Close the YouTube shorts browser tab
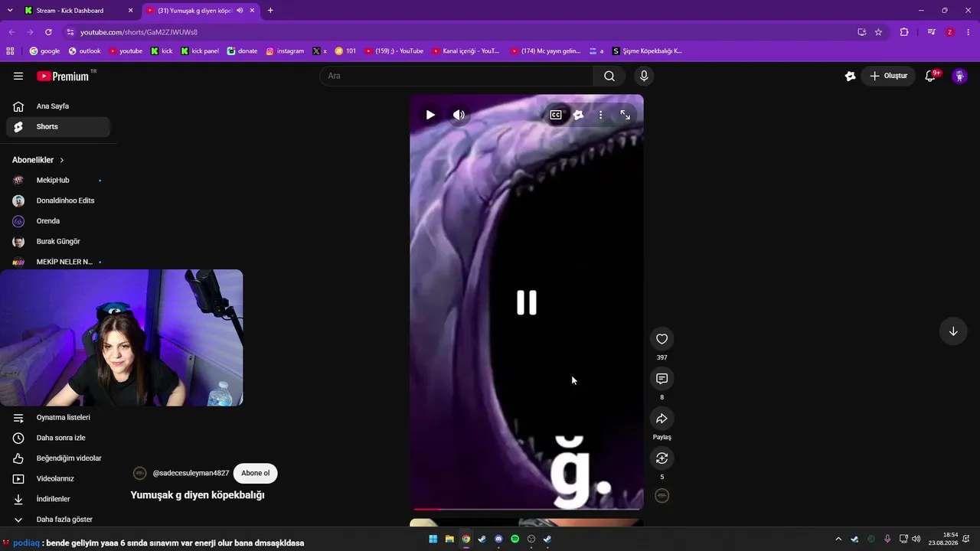Viewport: 980px width, 551px height. (252, 11)
